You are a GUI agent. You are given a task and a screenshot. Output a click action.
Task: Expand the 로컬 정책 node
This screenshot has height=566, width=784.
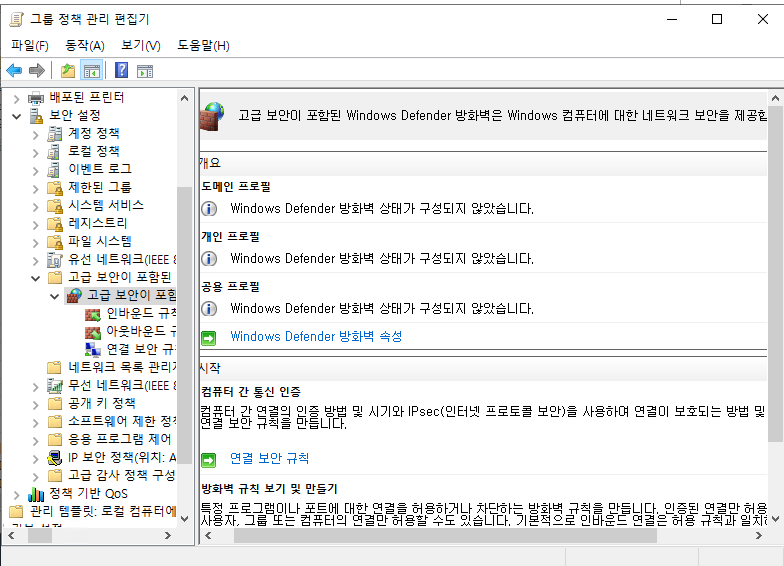36,152
